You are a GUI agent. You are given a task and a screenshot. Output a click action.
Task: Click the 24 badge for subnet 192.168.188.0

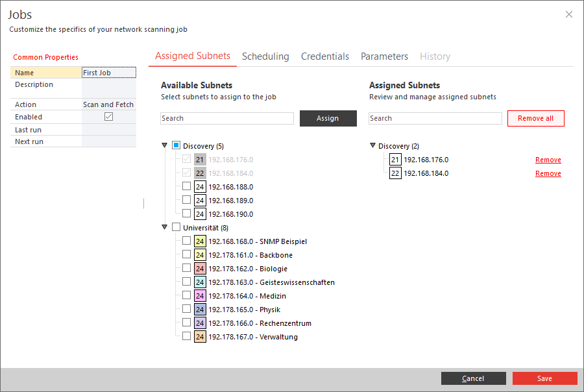pos(200,187)
